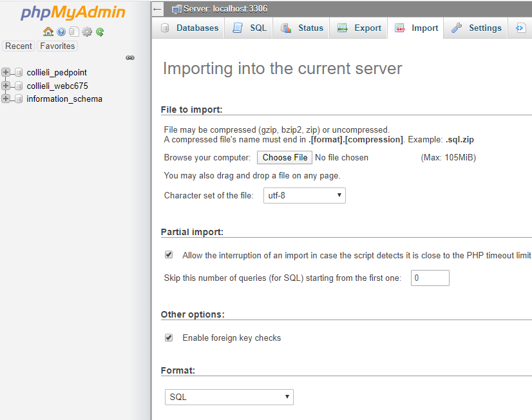Click the cut-off tab icon after Settings
Screen dimensions: 532x420
click(520, 28)
